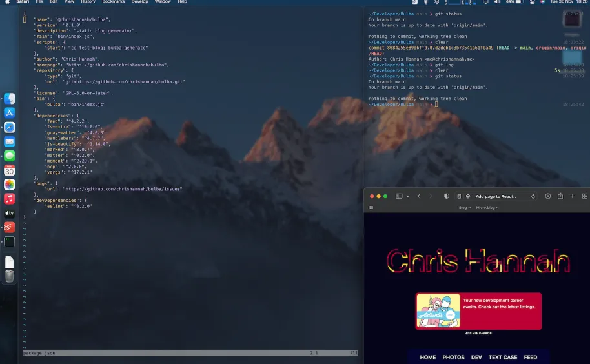Screen dimensions: 590x364
Task: Open Mail from the Dock
Action: click(10, 141)
